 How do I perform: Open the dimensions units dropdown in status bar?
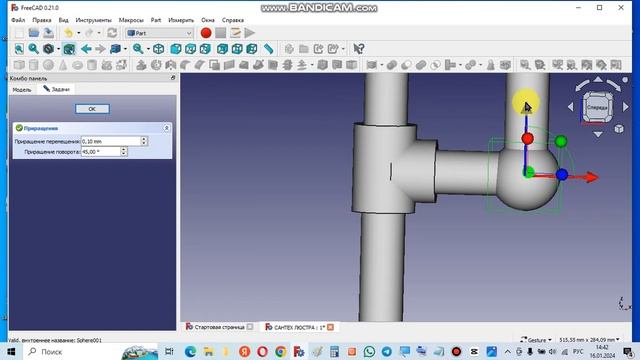click(589, 340)
